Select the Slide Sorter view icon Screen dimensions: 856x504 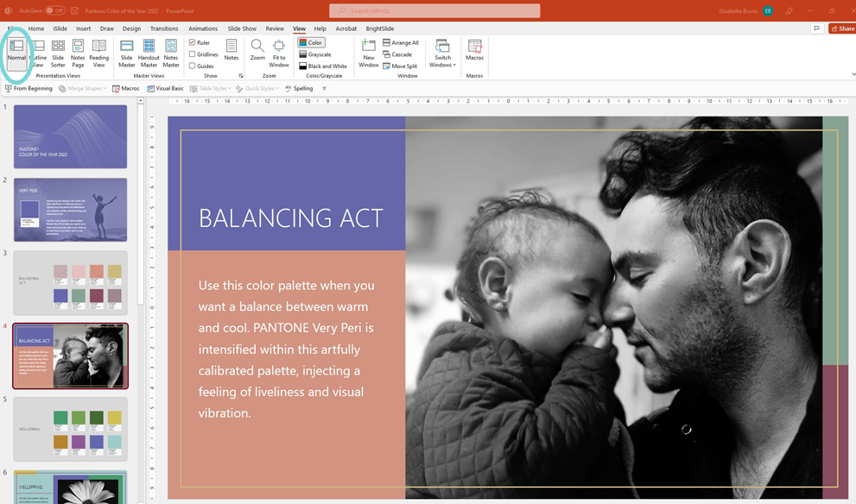coord(58,52)
